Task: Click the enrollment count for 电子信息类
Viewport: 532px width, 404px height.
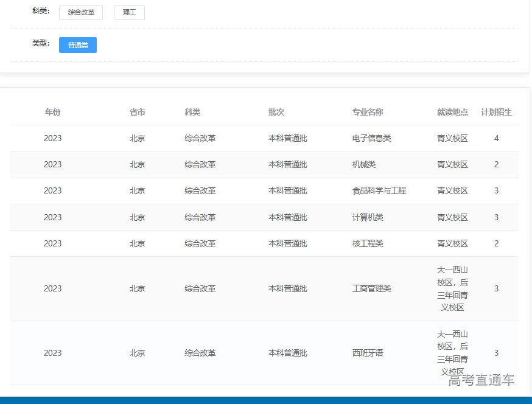Action: coord(496,138)
